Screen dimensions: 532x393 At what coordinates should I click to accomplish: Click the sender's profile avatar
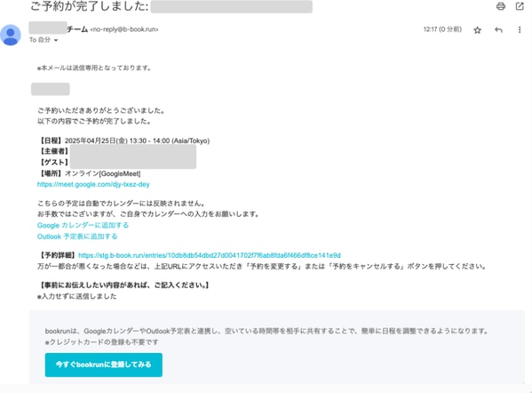tap(11, 35)
